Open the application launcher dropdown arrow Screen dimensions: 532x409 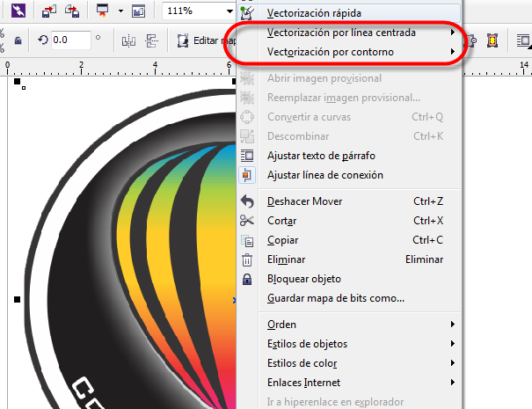(120, 11)
